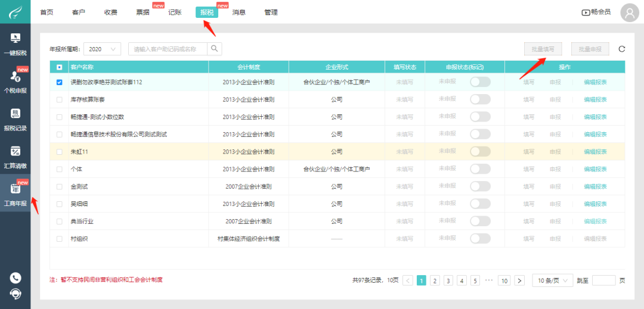This screenshot has width=644, height=309.
Task: Open 一键报税 in the sidebar
Action: coord(15,44)
